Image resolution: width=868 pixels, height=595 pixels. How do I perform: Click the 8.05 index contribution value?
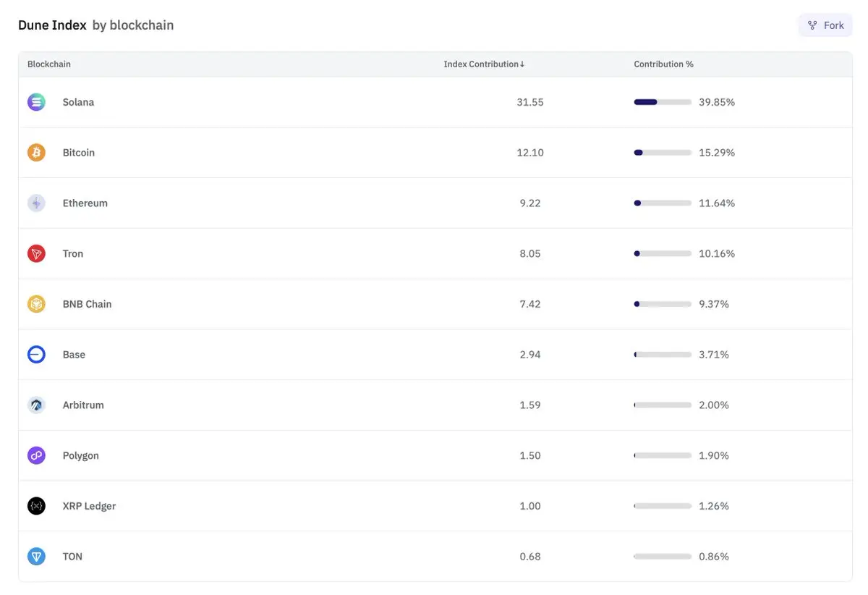[530, 253]
